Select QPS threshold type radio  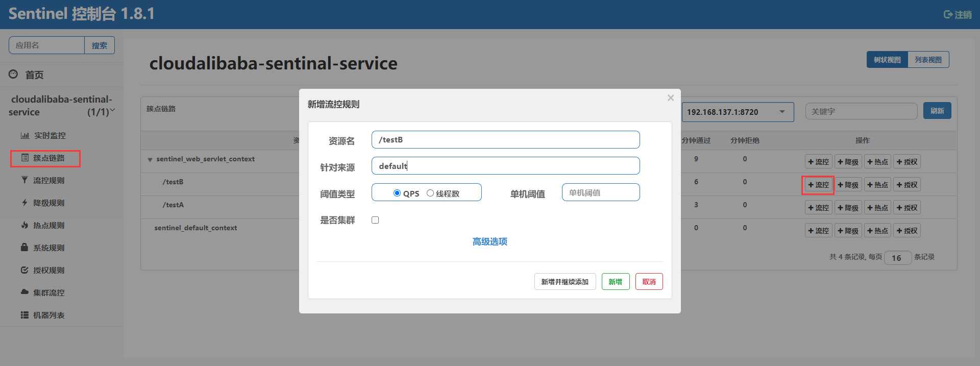(397, 193)
